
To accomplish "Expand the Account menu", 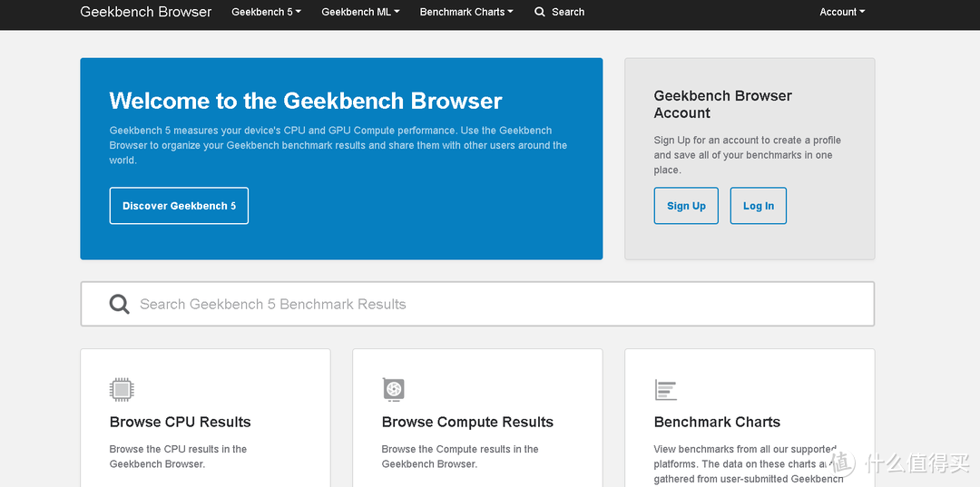I will [842, 12].
